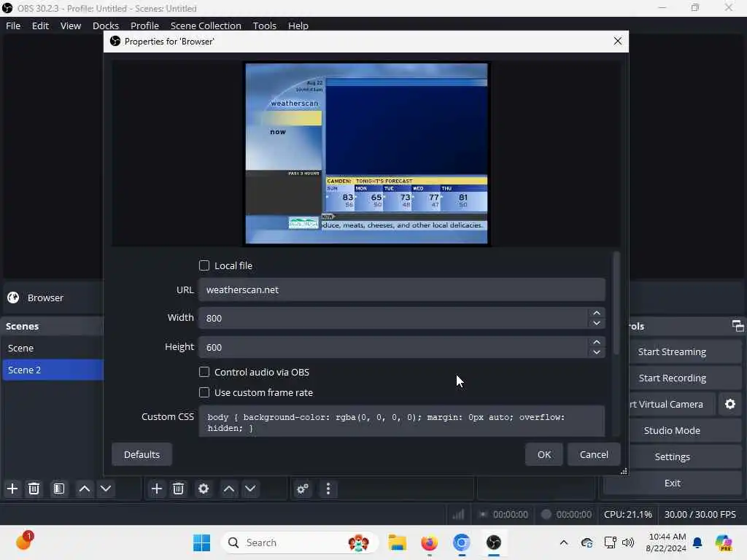Viewport: 747px width, 560px height.
Task: Move source up arrow in Sources dock
Action: 228,489
